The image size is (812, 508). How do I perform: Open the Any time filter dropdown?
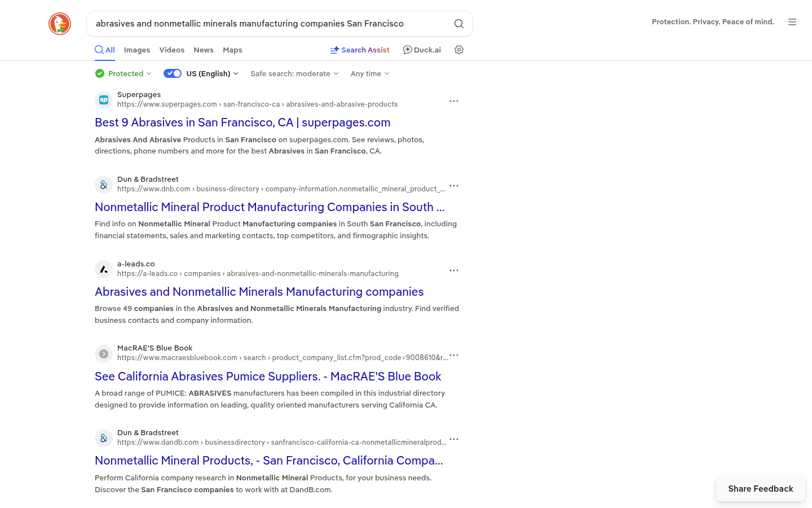(370, 73)
